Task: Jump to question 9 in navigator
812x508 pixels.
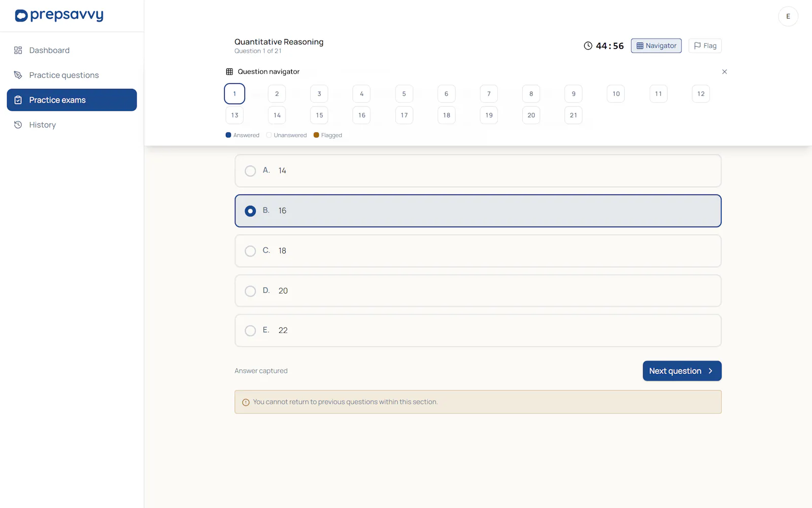Action: 573,93
